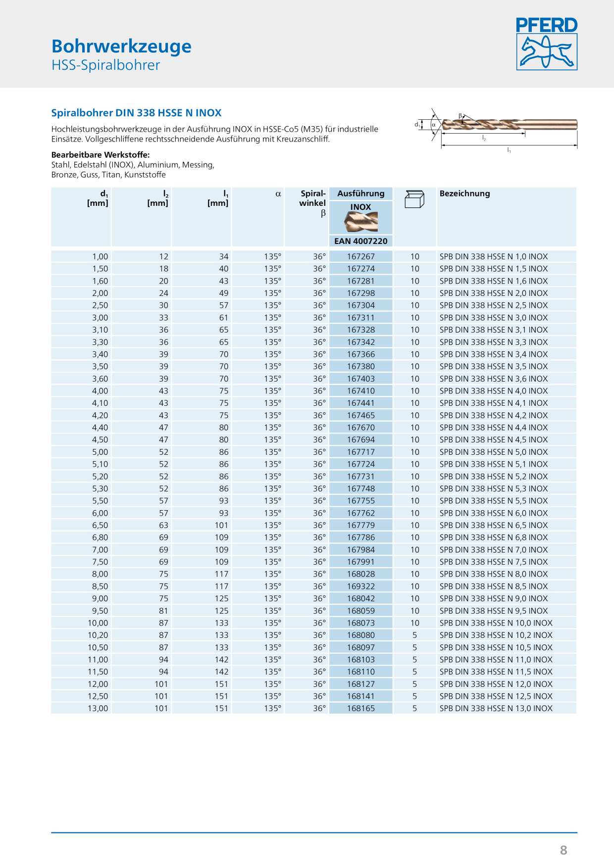Click SPB DIN 338 HSSE N 3,1 INOX

point(494,330)
